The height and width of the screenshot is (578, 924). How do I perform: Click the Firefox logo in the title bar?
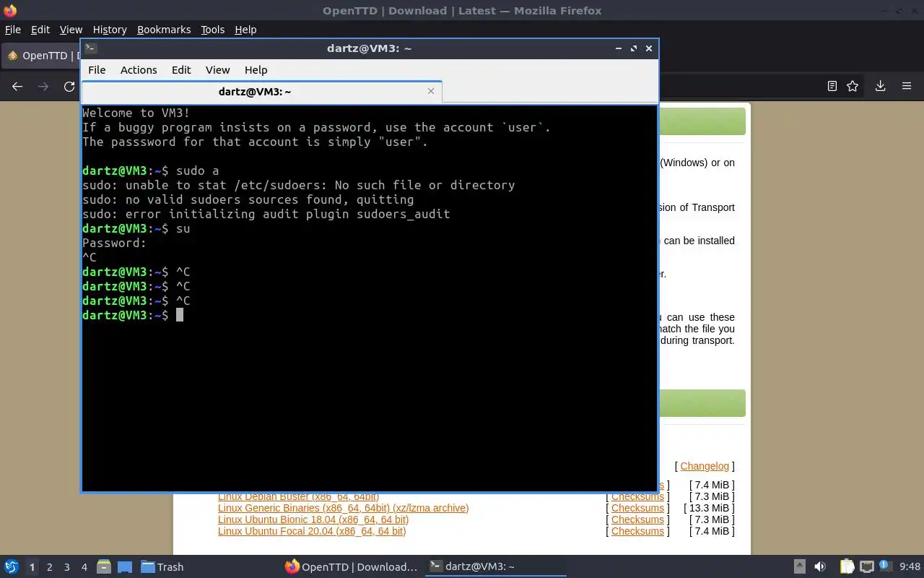10,10
